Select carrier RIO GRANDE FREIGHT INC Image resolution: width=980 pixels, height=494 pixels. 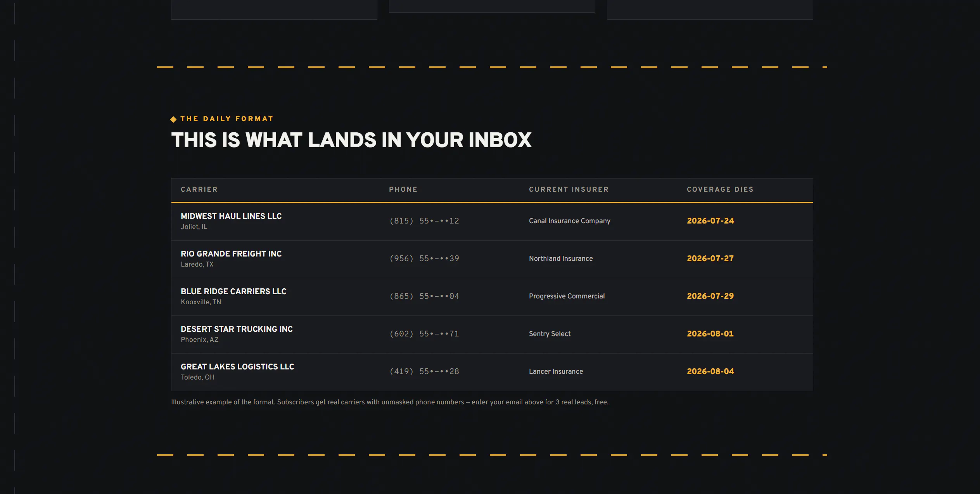click(231, 254)
